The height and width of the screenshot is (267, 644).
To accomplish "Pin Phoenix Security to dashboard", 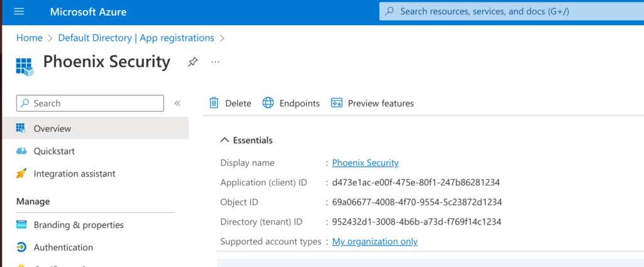I will [x=192, y=62].
